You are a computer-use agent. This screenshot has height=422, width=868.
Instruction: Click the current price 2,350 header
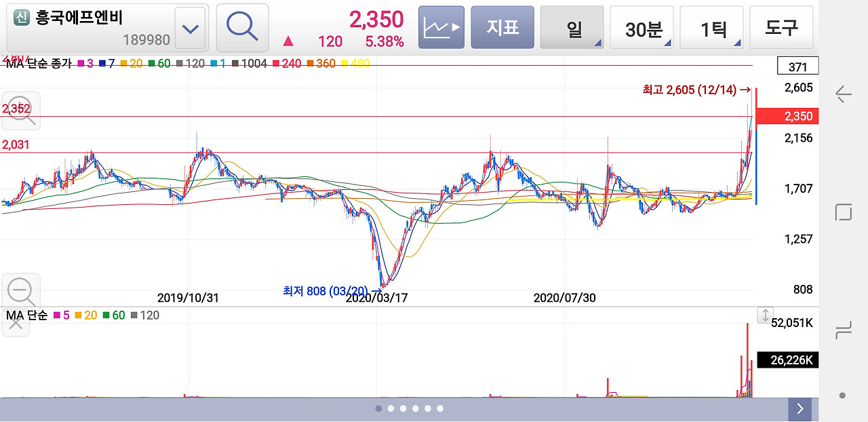click(x=376, y=19)
